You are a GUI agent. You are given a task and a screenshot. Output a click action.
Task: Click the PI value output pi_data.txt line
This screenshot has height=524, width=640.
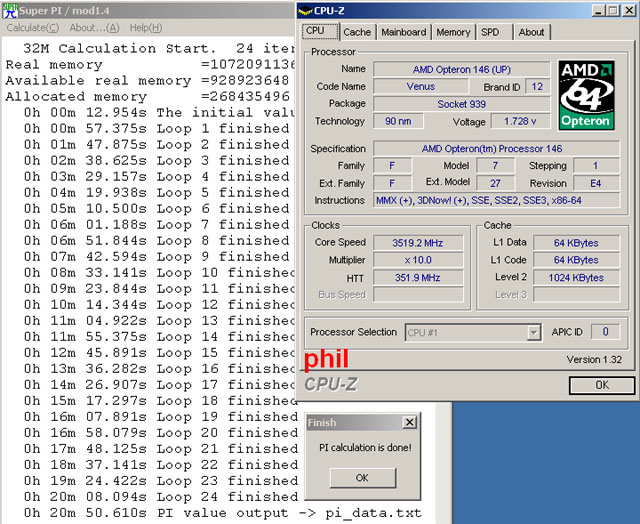[222, 513]
